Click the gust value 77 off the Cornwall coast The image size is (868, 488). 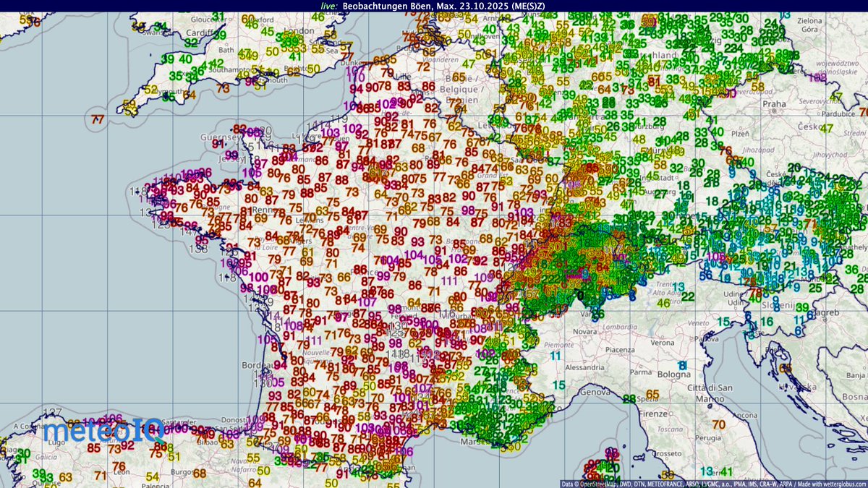point(99,118)
